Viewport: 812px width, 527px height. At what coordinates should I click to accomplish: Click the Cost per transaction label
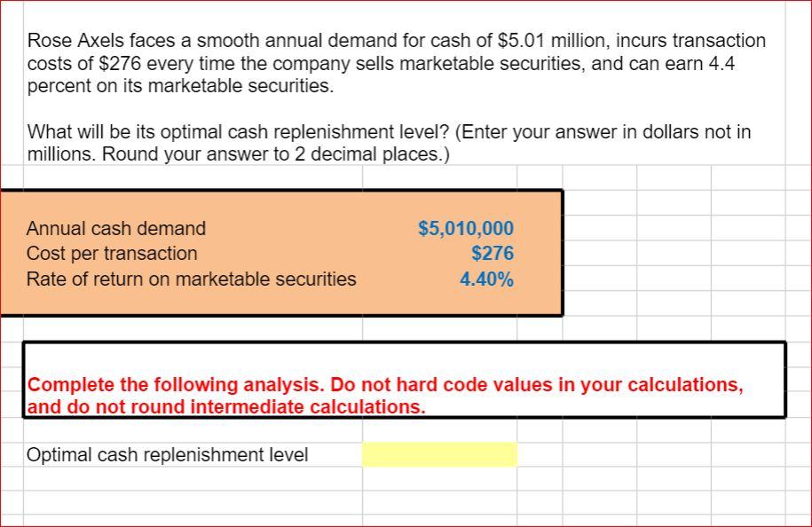112,253
